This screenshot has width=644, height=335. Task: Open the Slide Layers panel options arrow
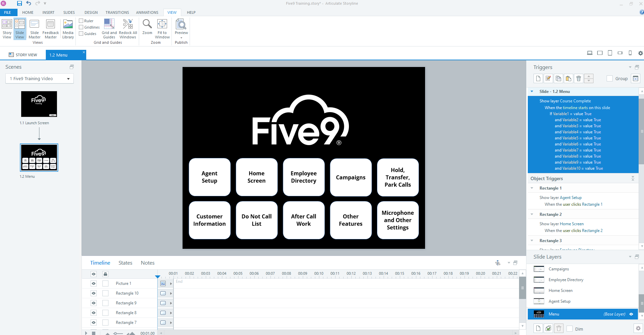click(x=630, y=257)
